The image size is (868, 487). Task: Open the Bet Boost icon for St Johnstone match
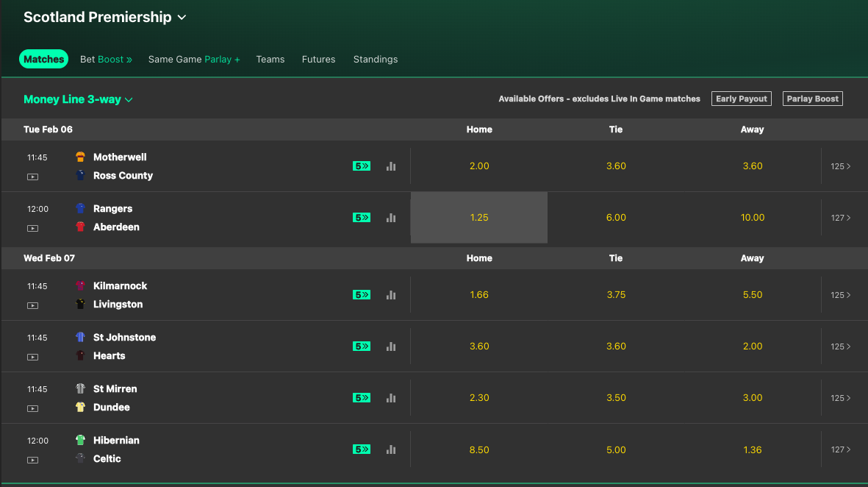tap(362, 346)
